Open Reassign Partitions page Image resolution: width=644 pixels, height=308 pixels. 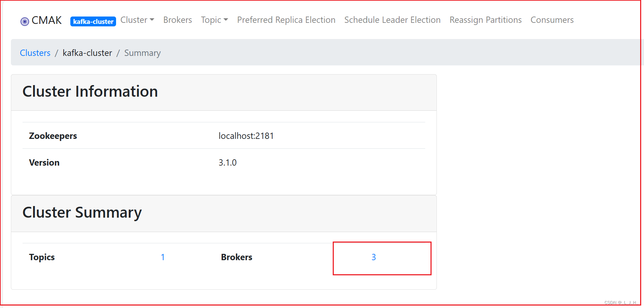pyautogui.click(x=485, y=20)
